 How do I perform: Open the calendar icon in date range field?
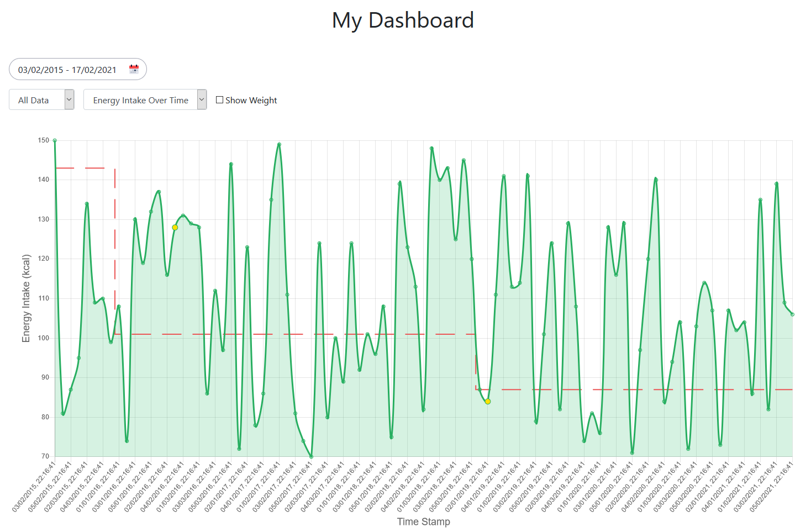pyautogui.click(x=134, y=69)
